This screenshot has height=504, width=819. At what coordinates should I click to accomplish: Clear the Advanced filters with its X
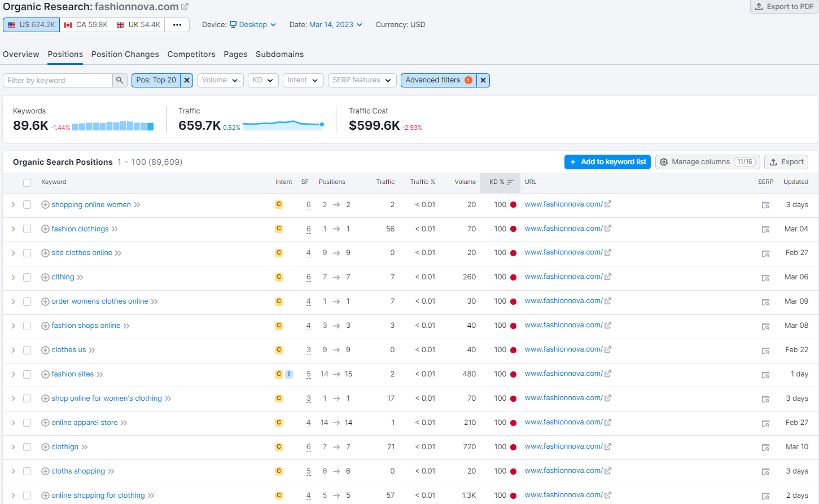click(483, 80)
